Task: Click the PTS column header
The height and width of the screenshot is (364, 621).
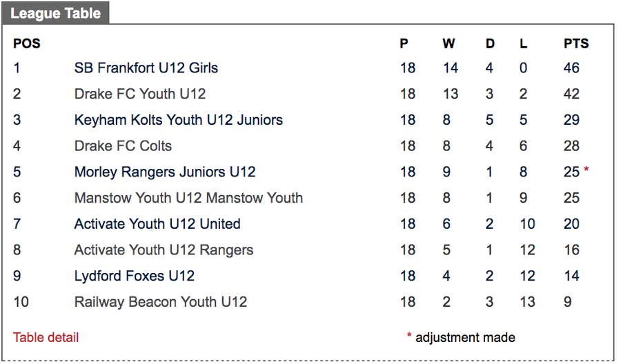Action: pyautogui.click(x=575, y=43)
